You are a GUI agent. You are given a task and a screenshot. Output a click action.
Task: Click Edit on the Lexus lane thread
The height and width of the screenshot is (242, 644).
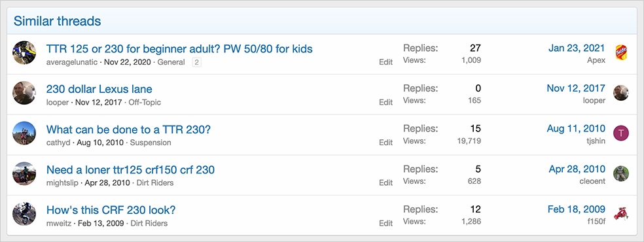(385, 102)
